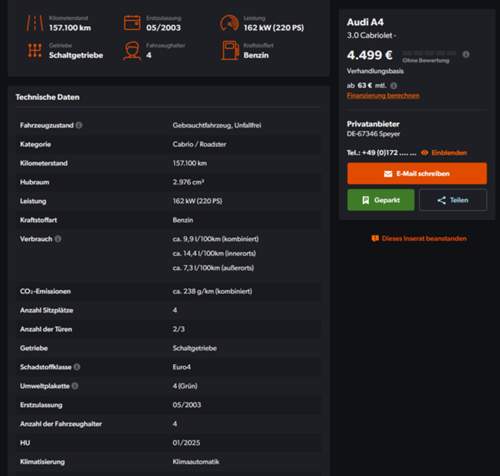The width and height of the screenshot is (500, 476).
Task: Open info icon next to Verbrauch
Action: click(x=58, y=239)
